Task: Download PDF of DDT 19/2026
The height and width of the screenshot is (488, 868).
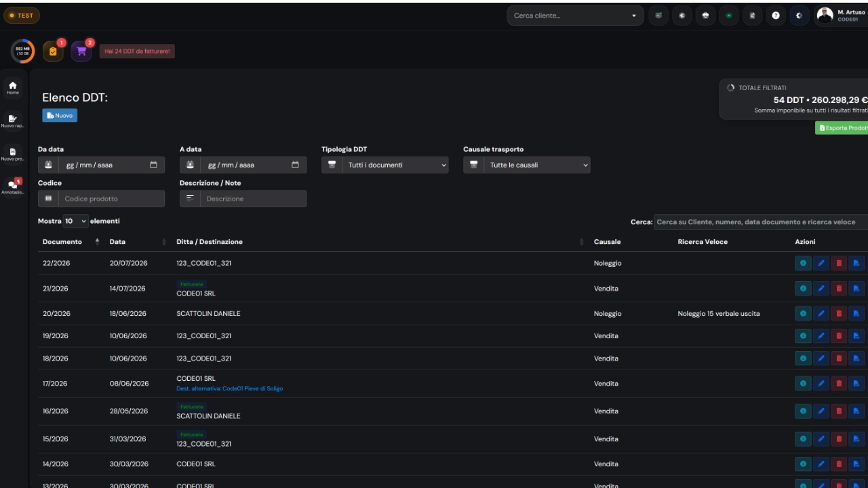Action: tap(856, 335)
